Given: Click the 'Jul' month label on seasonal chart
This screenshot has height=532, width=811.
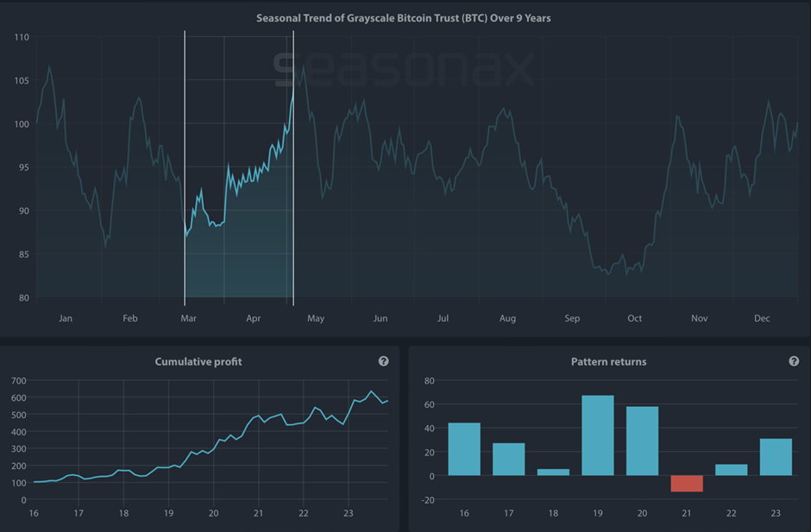Looking at the screenshot, I should 443,318.
